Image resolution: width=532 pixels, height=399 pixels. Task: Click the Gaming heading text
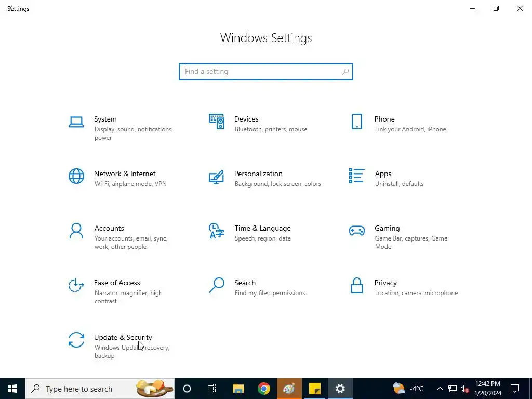point(387,229)
